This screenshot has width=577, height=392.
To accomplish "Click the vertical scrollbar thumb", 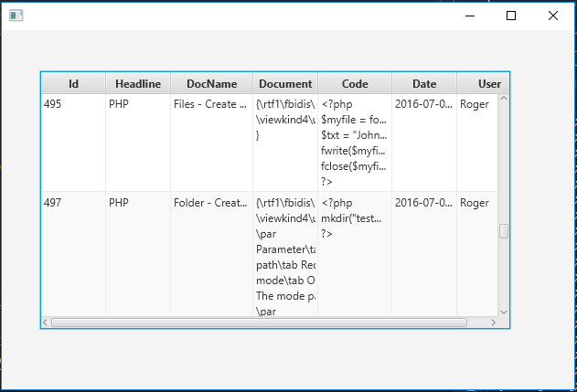I will 503,231.
